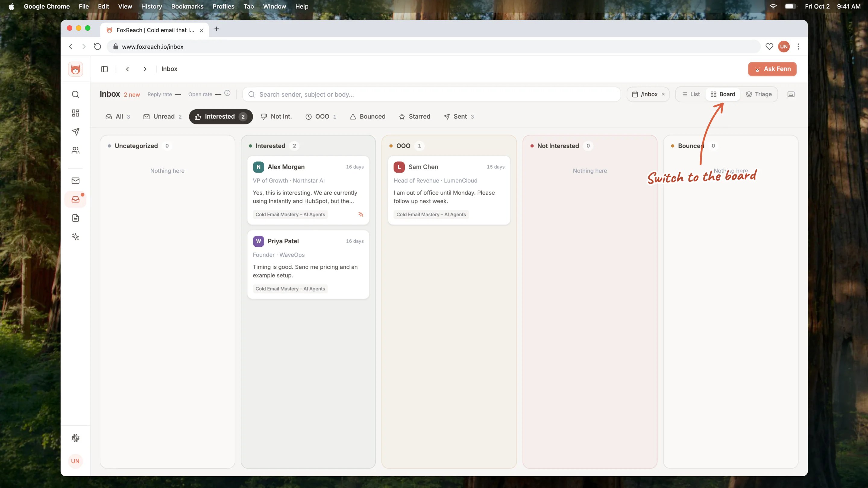Go forward with the app header chevron
Screen dimensions: 868x488
(145, 69)
